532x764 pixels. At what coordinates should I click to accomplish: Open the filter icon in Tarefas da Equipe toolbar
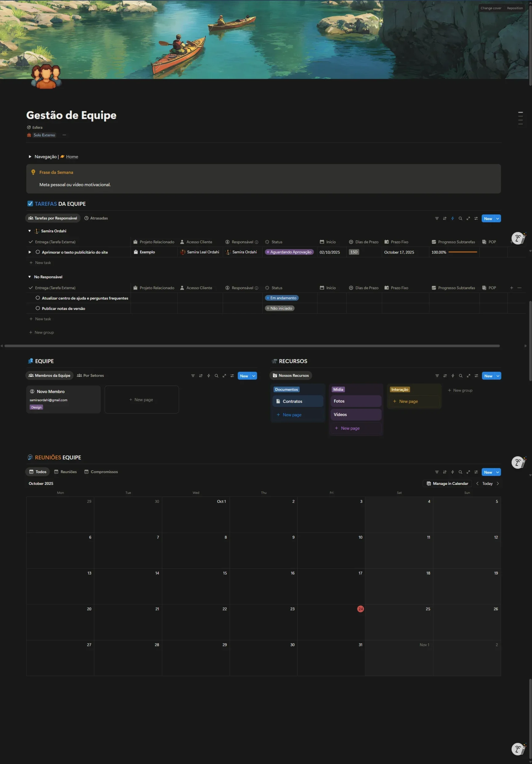pyautogui.click(x=437, y=218)
